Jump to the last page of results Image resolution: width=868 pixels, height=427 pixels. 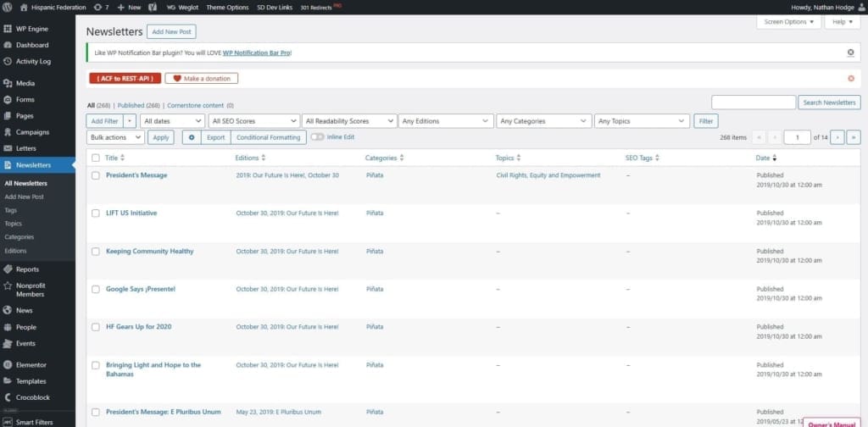point(853,137)
